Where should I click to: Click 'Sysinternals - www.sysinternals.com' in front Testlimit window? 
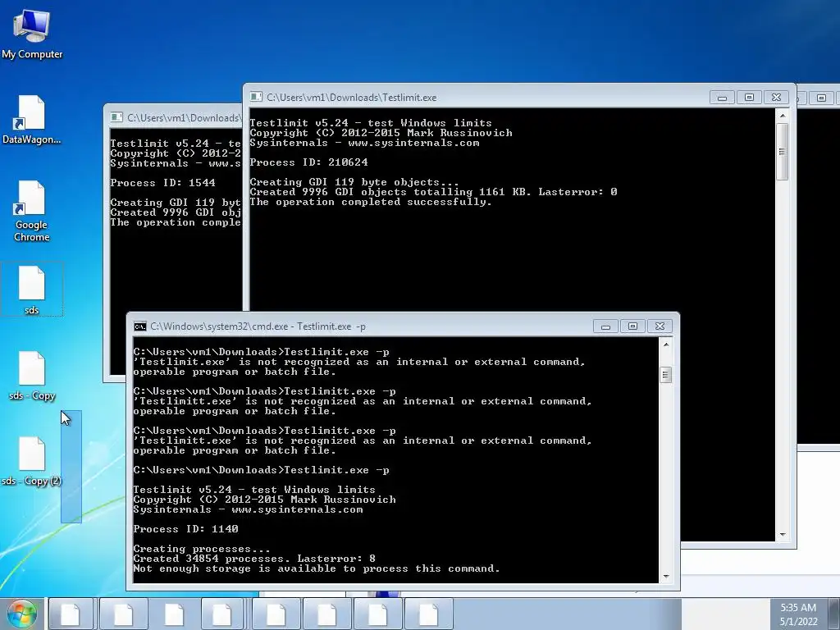click(x=364, y=143)
